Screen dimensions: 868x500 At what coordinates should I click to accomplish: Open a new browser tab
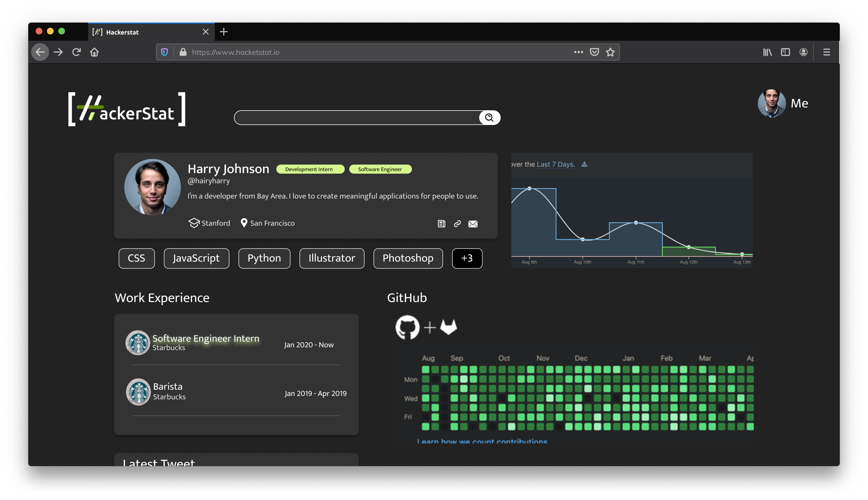point(224,32)
